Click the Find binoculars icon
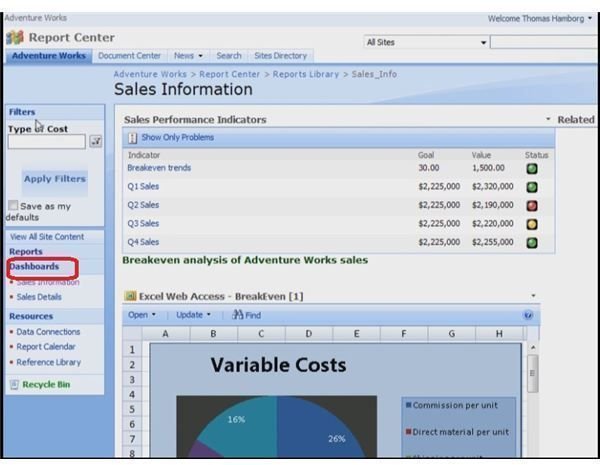Viewport: 600px width, 465px height. click(238, 315)
